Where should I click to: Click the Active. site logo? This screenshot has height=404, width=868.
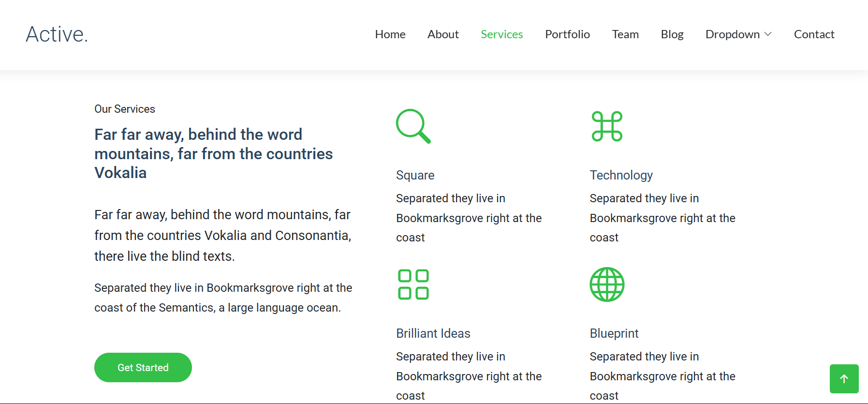point(57,34)
